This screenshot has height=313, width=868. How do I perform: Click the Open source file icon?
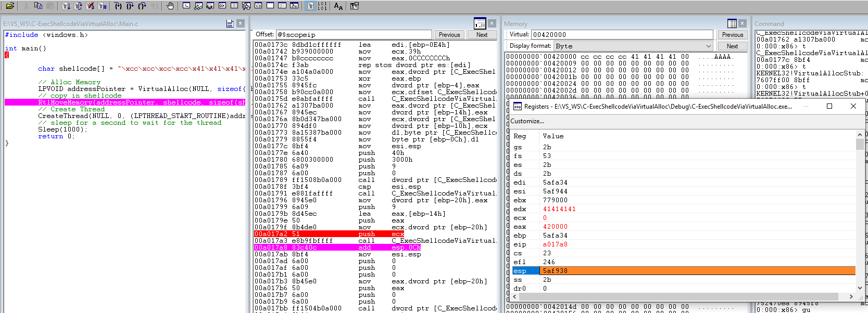(9, 6)
